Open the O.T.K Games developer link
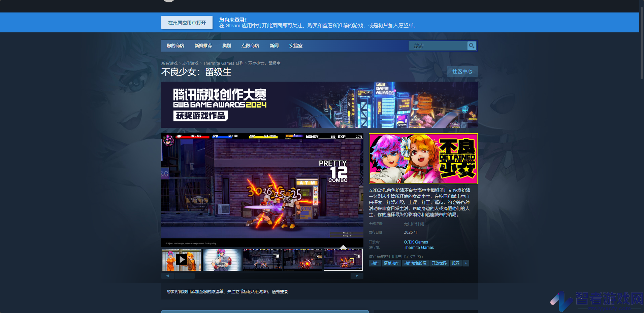644x313 pixels. [x=416, y=242]
